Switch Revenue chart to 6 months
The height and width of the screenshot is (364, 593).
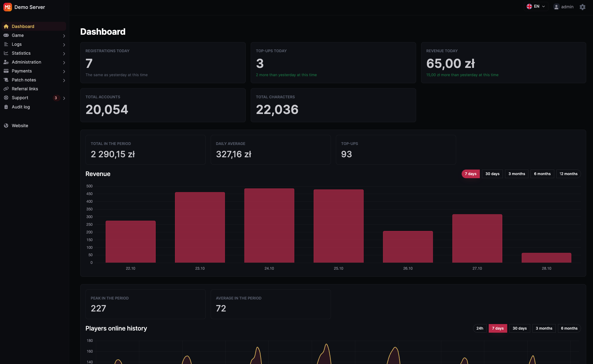(542, 174)
